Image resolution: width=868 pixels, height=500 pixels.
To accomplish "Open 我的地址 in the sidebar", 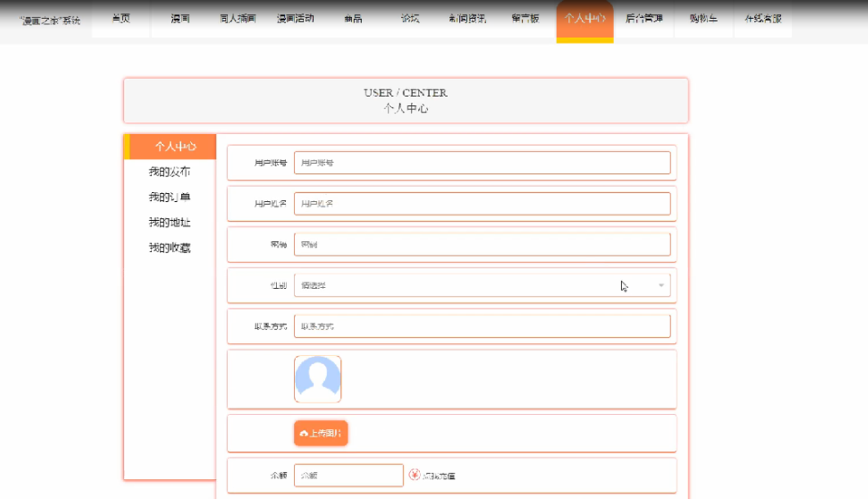I will tap(169, 223).
